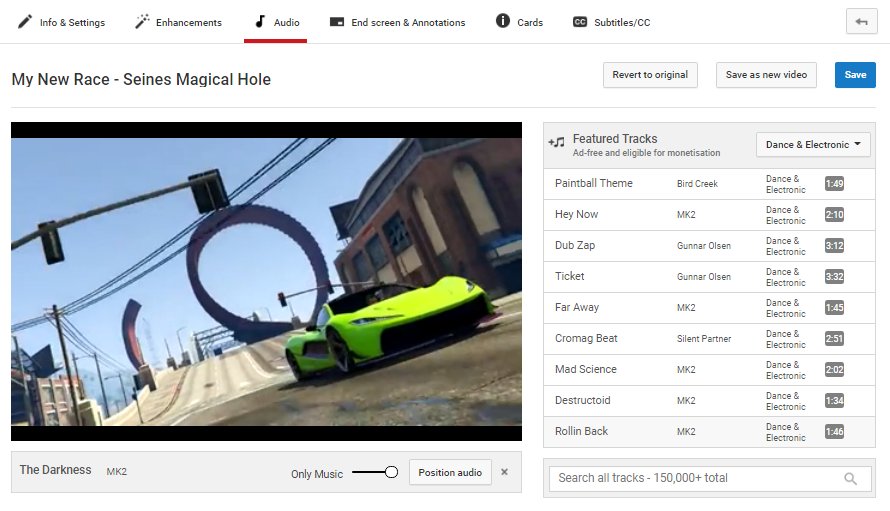Click Revert to original button
The width and height of the screenshot is (890, 511).
(650, 75)
